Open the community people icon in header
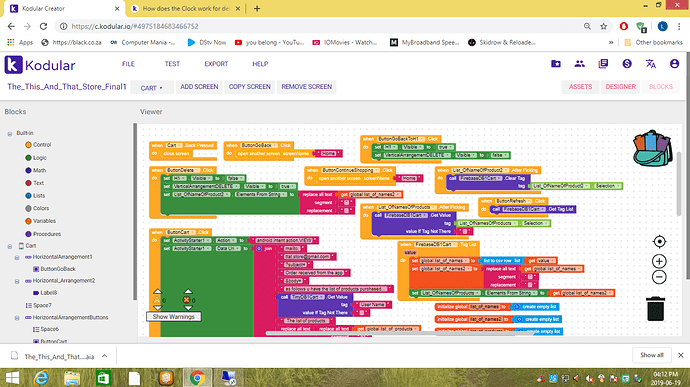Screen dimensions: 690x387 coord(580,64)
